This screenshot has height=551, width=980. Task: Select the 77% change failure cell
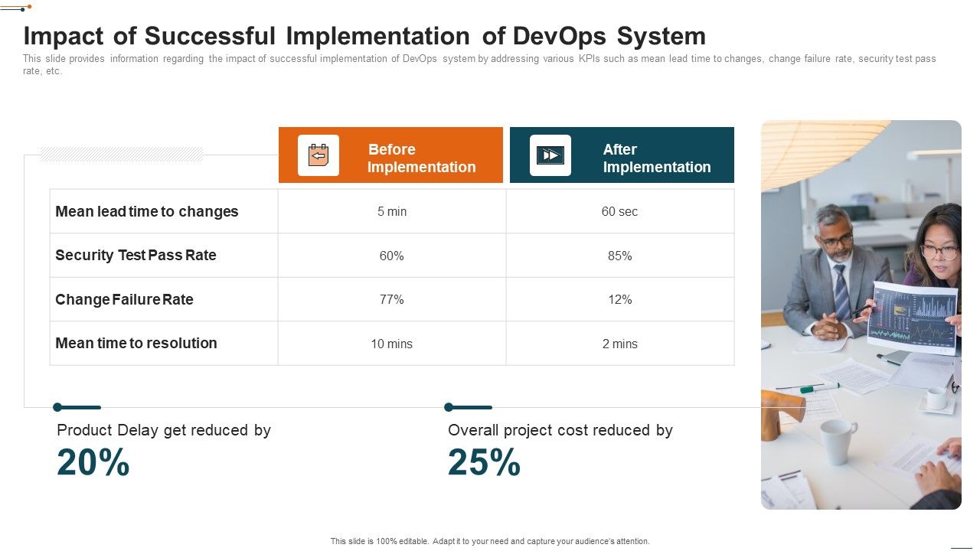coord(391,300)
